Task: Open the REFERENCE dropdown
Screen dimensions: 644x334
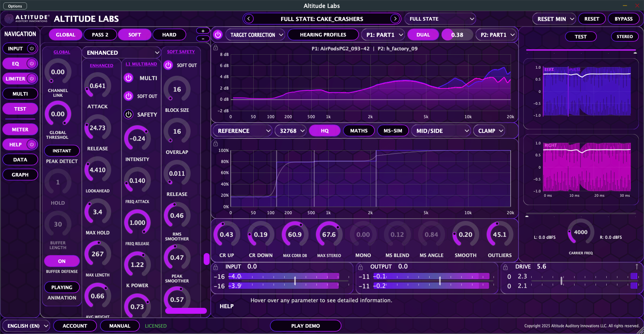Action: click(x=243, y=131)
